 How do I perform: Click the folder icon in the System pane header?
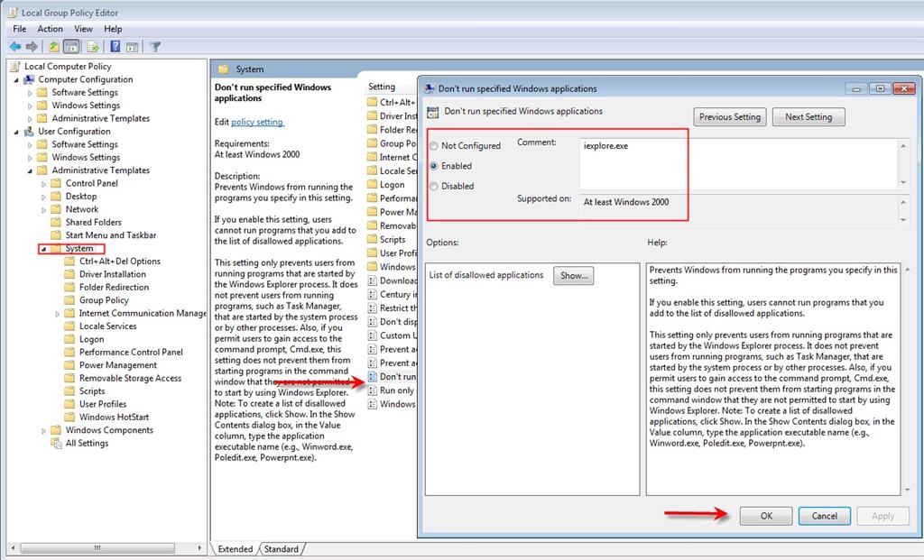click(224, 69)
